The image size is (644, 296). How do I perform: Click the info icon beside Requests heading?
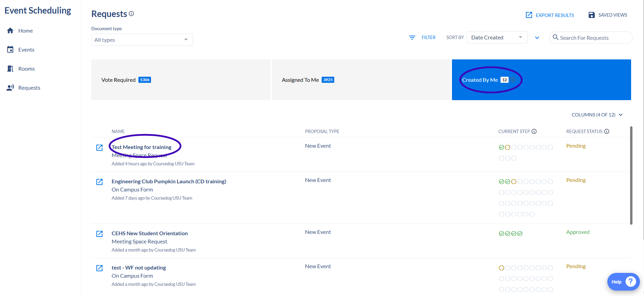[131, 14]
